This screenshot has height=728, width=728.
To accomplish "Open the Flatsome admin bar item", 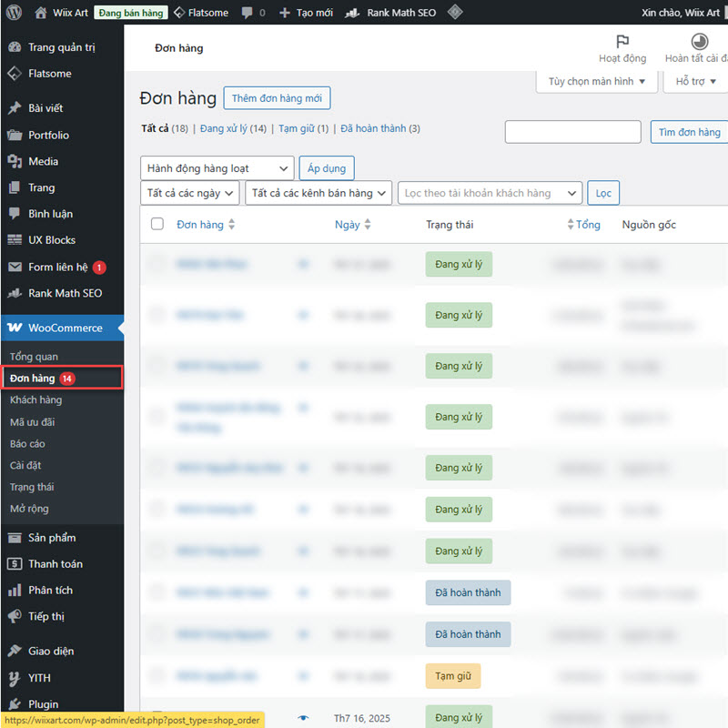I will coord(201,13).
